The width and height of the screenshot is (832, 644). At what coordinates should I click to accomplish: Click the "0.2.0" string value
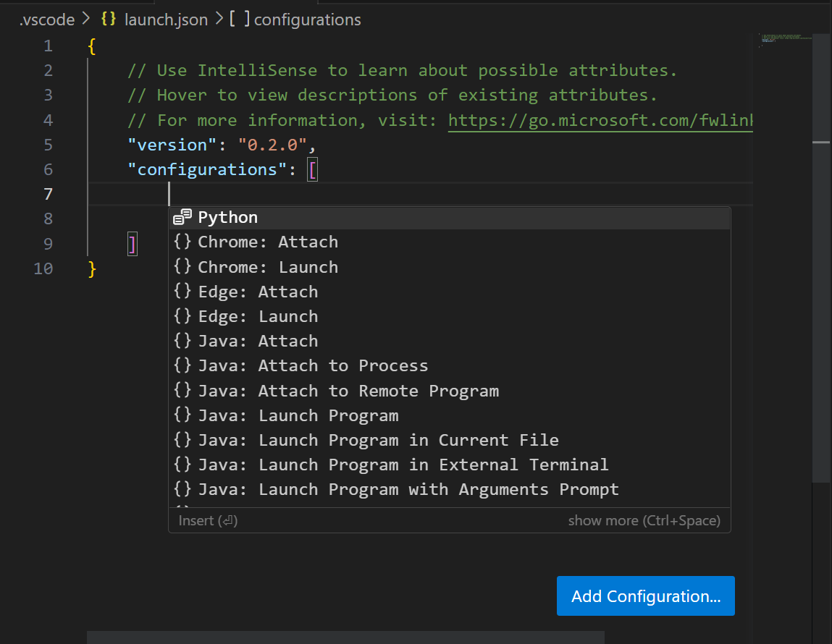[273, 145]
